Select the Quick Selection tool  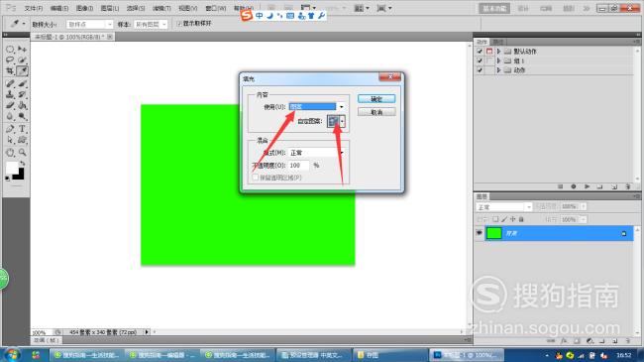pyautogui.click(x=22, y=60)
